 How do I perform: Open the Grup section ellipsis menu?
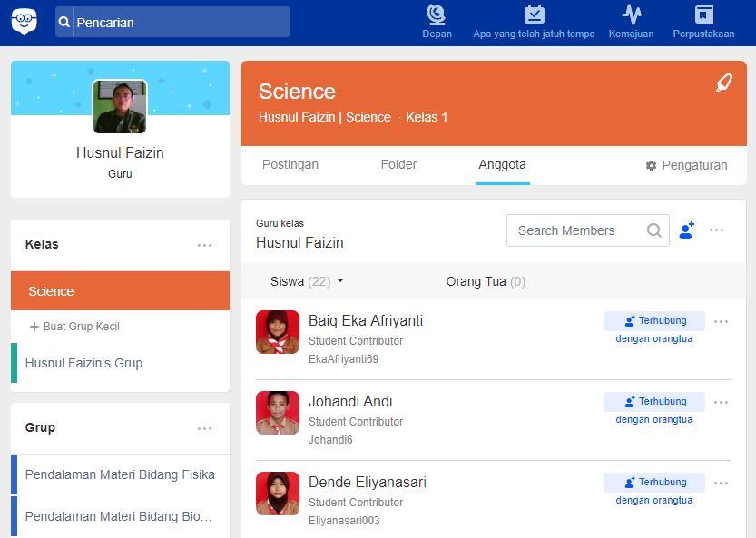click(206, 427)
